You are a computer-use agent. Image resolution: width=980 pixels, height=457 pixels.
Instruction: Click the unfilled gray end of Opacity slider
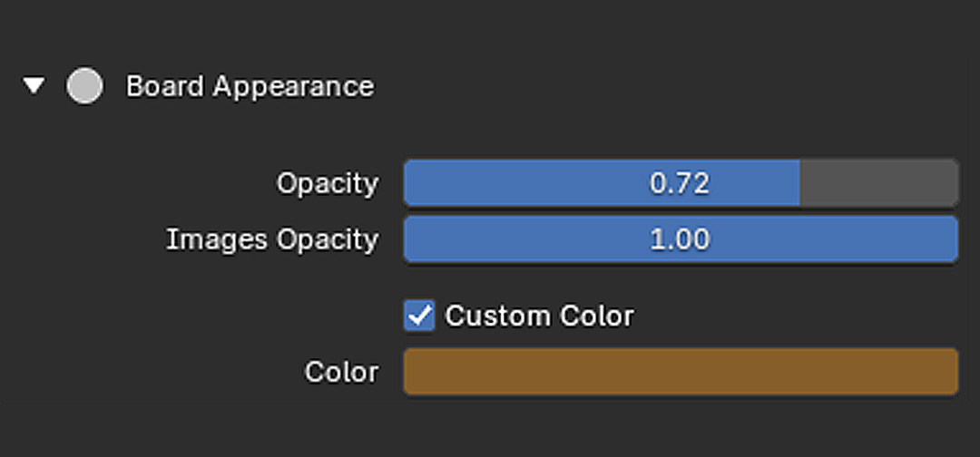point(878,183)
